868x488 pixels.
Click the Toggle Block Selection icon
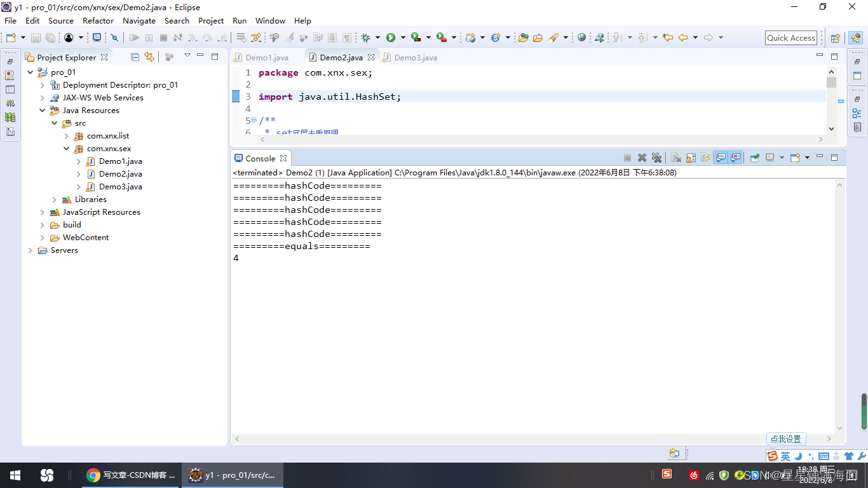pos(332,37)
